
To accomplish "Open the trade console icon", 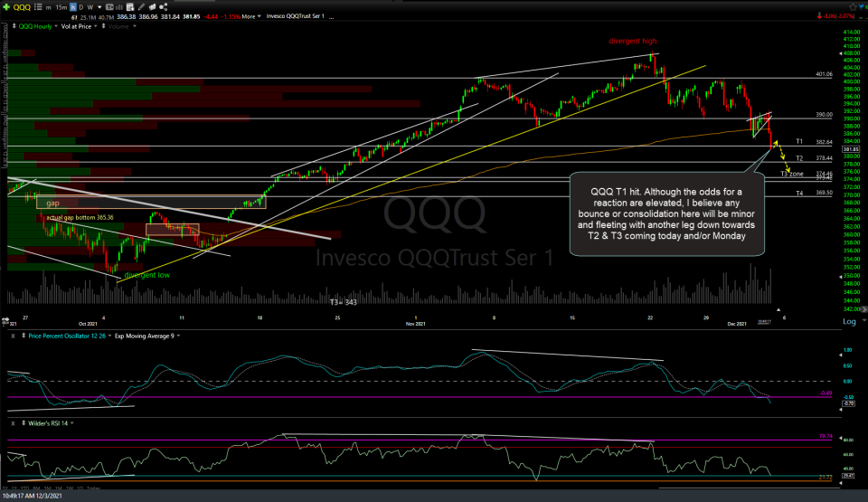I will point(109,6).
